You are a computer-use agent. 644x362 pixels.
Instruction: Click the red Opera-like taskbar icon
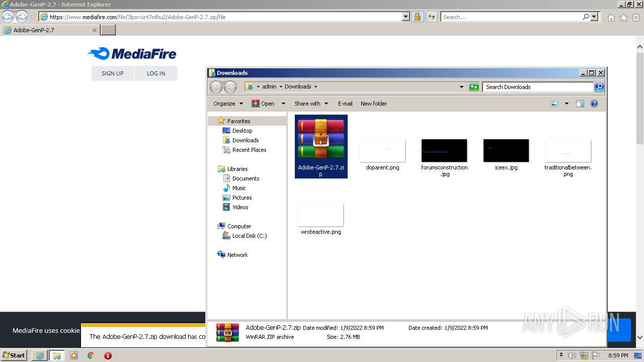click(x=108, y=355)
